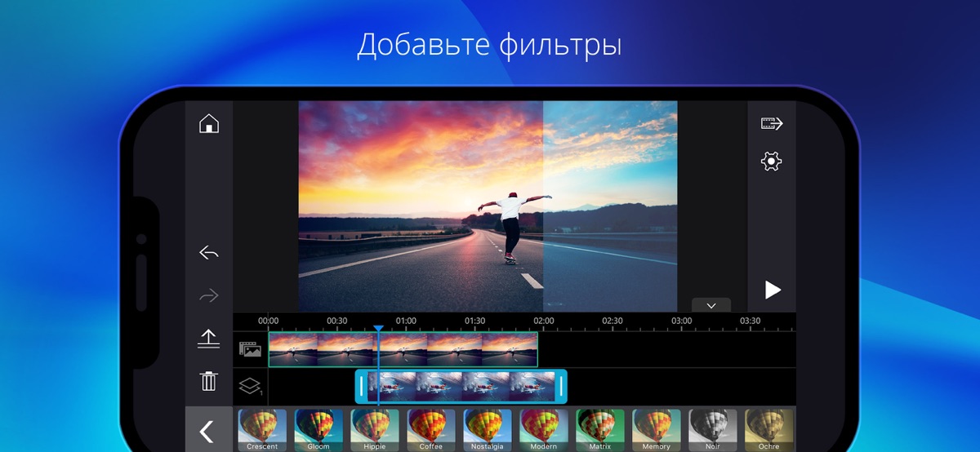
Task: Apply the Noir filter
Action: pos(712,429)
